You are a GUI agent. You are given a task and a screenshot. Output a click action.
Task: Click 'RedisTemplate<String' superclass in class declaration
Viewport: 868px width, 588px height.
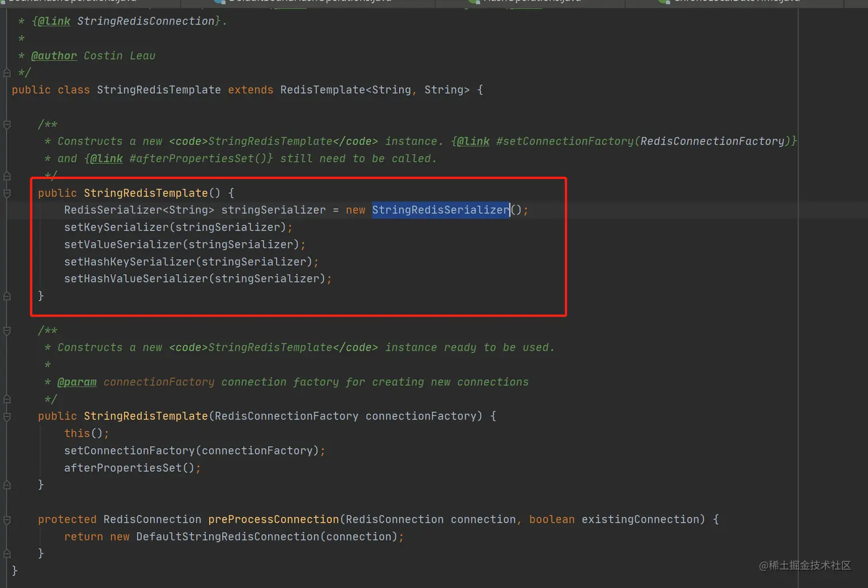point(346,90)
